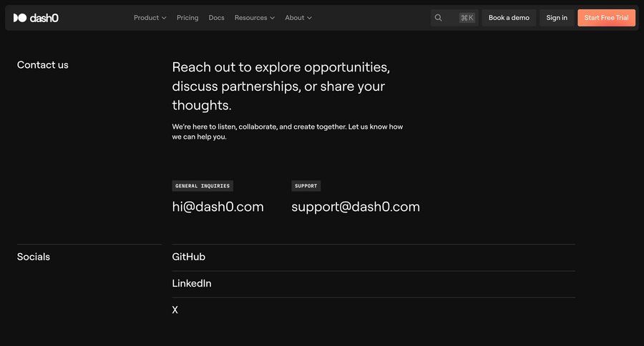Open the Pricing page
Screen dimensions: 644x346
click(x=187, y=18)
